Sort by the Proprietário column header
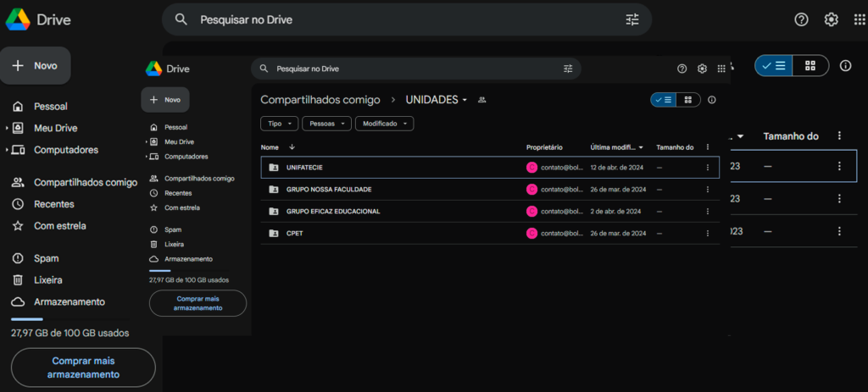This screenshot has height=392, width=868. point(544,147)
